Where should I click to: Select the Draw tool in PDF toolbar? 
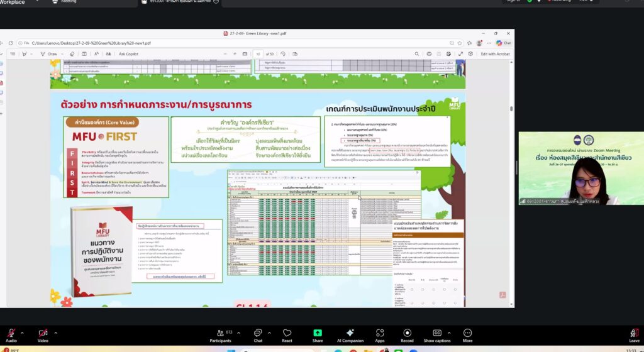coord(50,54)
